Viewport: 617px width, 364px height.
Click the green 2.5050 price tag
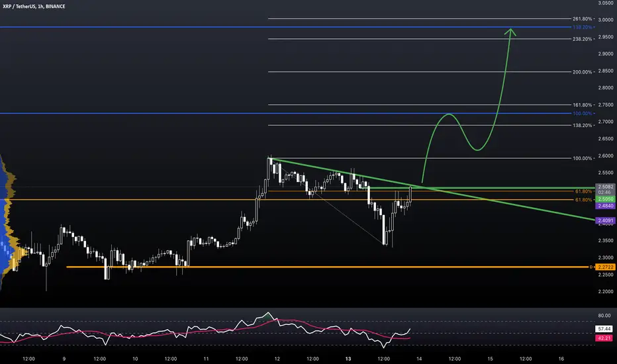[606, 199]
